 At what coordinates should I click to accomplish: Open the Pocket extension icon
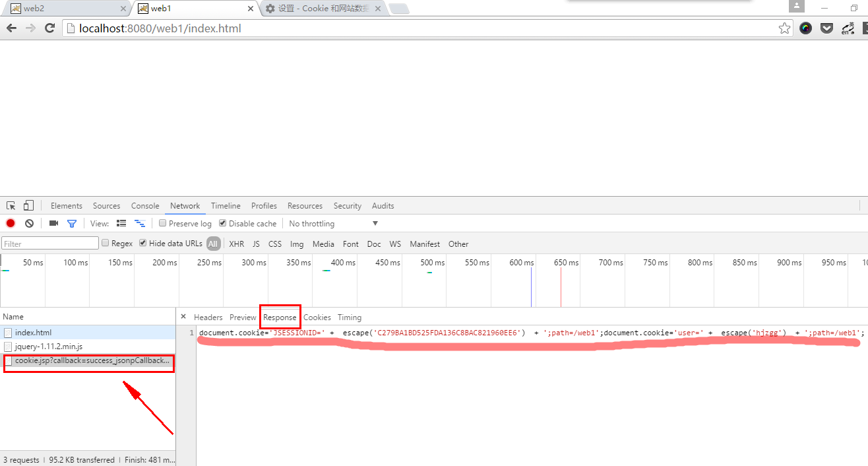click(826, 28)
